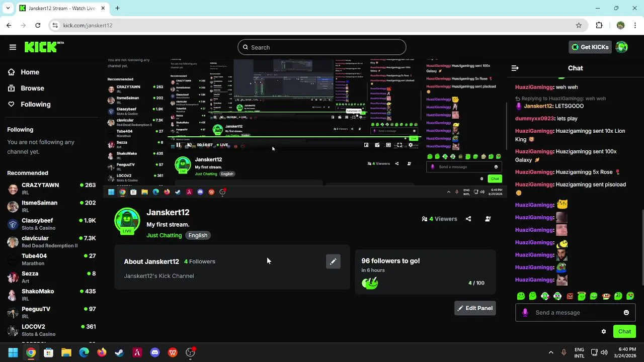The image size is (644, 362).
Task: Send message with green Chat button
Action: pos(624,331)
